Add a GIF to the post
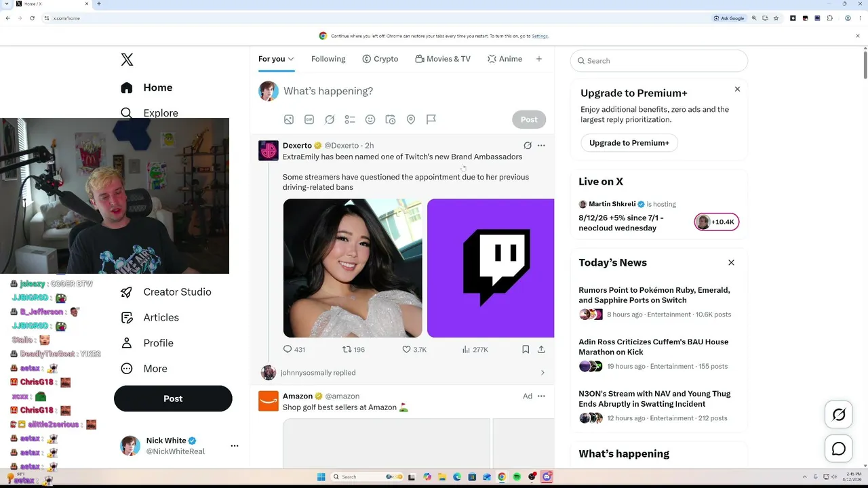 [x=309, y=119]
